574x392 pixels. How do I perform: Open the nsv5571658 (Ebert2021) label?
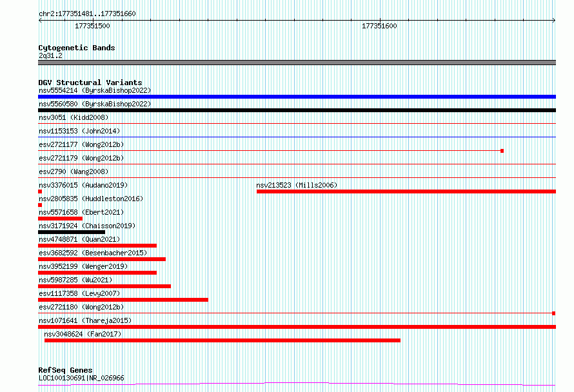(81, 212)
